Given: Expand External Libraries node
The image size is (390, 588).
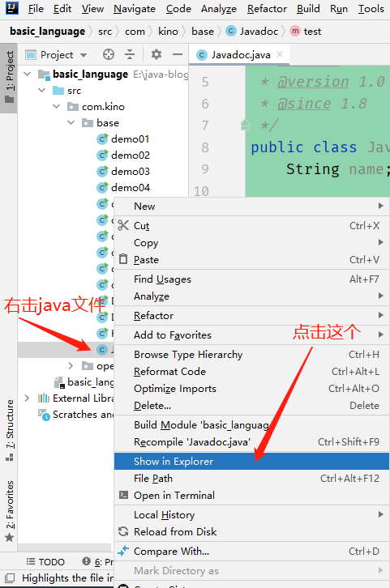Looking at the screenshot, I should [x=27, y=398].
